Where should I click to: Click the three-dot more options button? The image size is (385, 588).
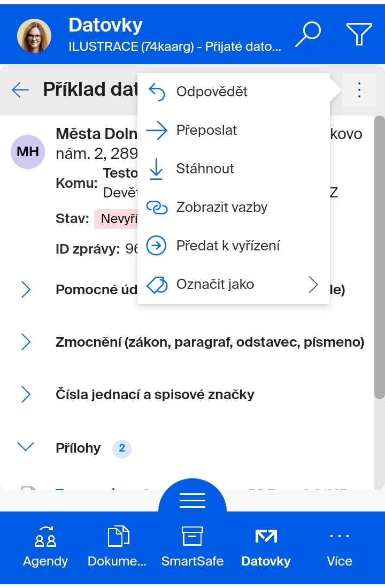tap(359, 90)
